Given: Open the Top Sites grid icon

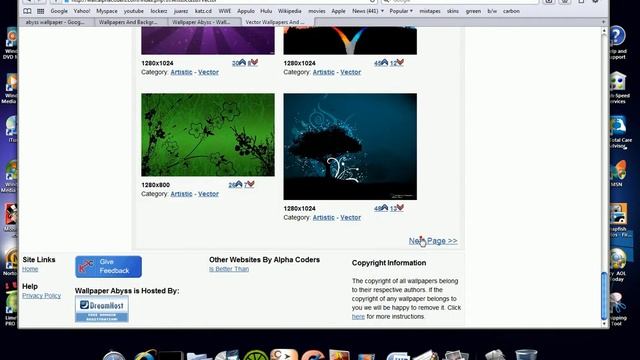Looking at the screenshot, I should 40,11.
